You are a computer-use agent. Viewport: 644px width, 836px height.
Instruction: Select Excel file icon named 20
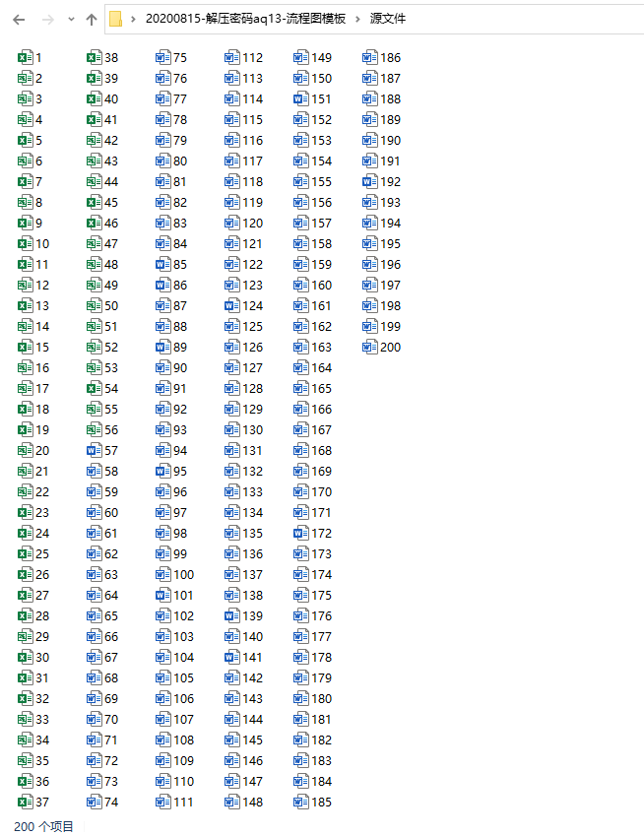click(x=25, y=451)
